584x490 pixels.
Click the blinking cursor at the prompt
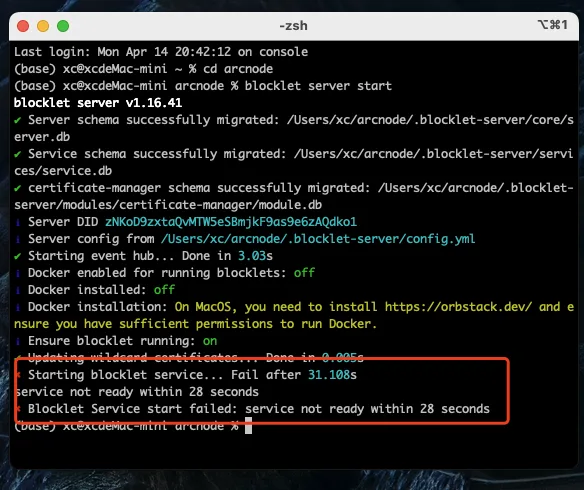pos(248,426)
